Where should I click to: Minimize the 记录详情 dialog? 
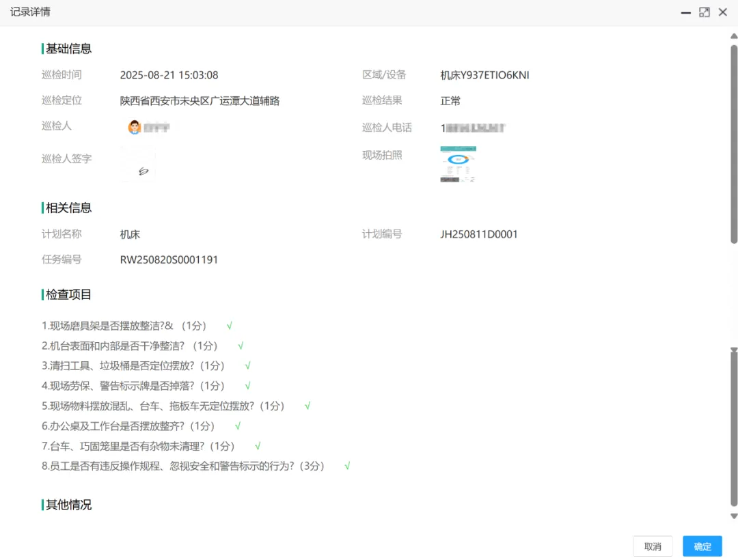[x=686, y=13]
